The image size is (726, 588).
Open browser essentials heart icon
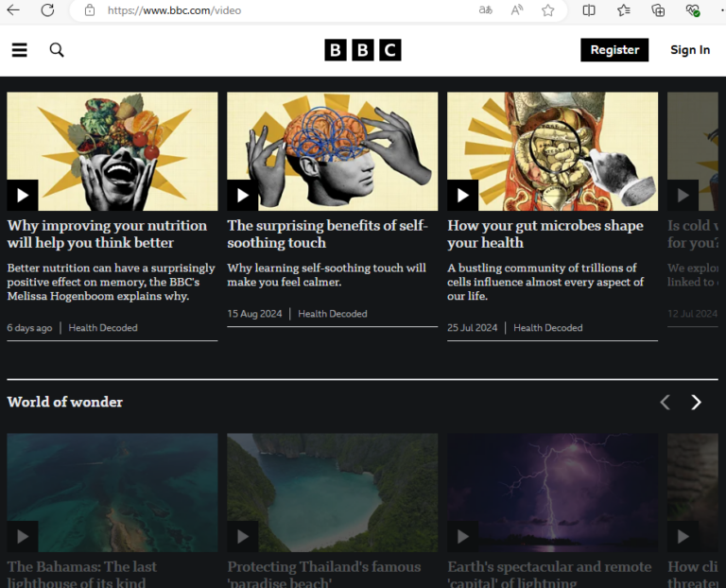[x=692, y=9]
